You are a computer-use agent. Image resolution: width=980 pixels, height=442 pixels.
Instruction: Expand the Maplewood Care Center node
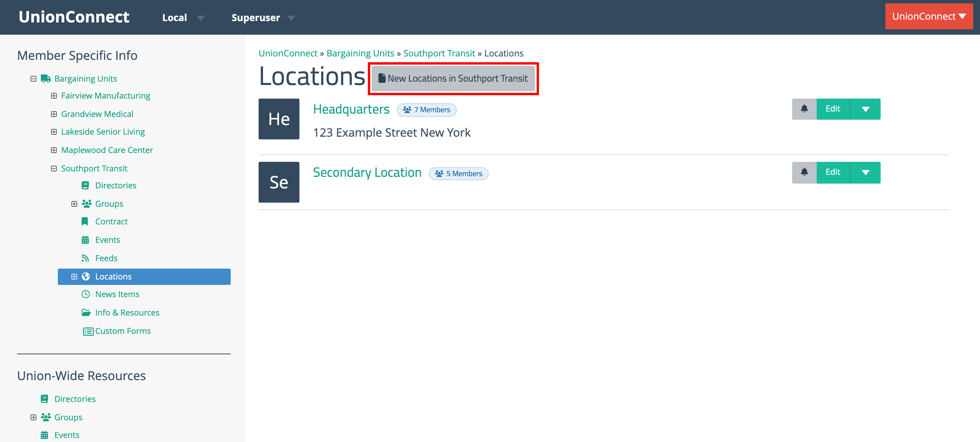pyautogui.click(x=54, y=150)
